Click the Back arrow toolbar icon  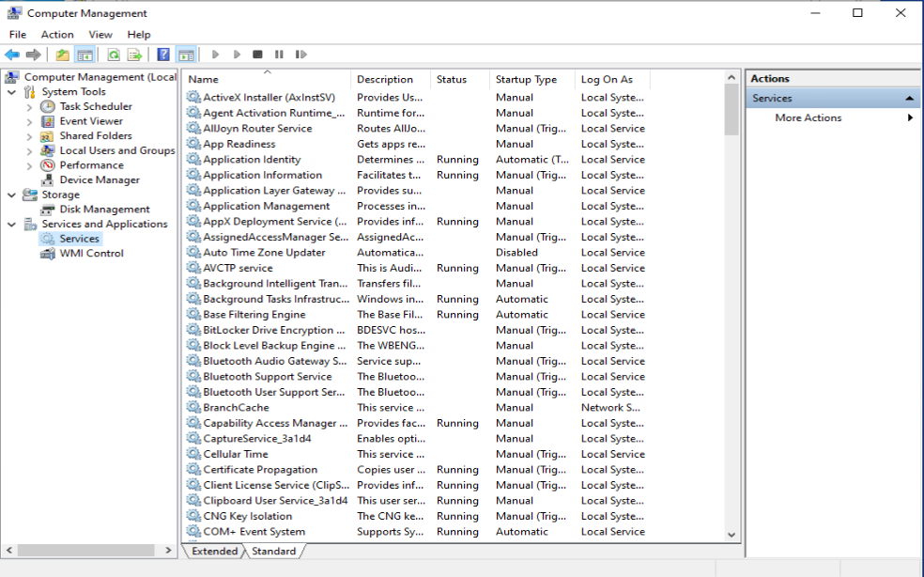12,55
